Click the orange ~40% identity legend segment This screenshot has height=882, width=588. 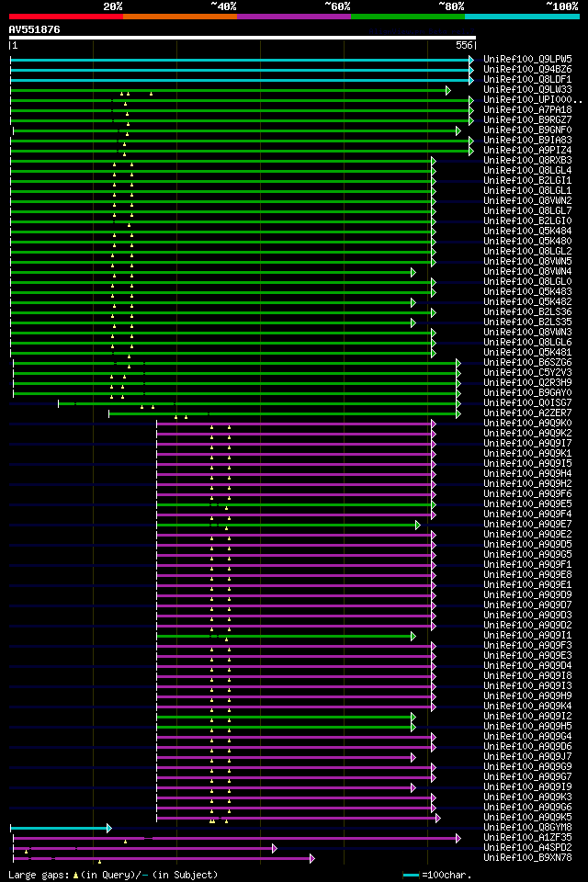point(180,17)
